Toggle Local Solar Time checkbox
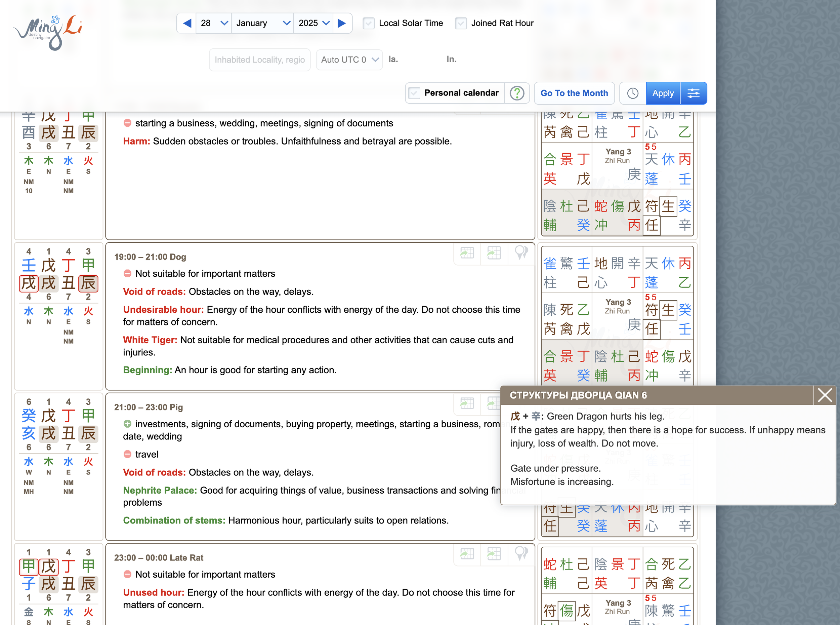Image resolution: width=840 pixels, height=625 pixels. click(x=368, y=23)
